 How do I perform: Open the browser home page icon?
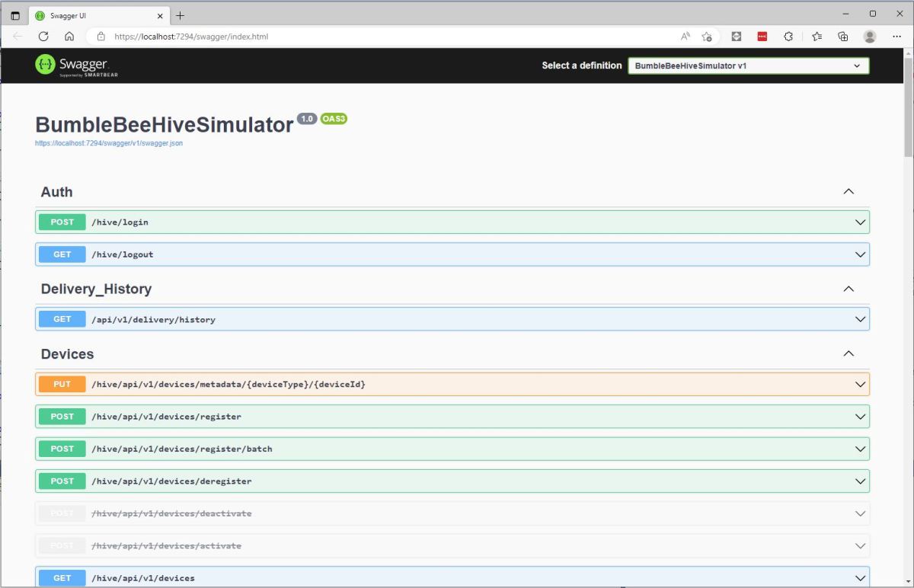68,36
